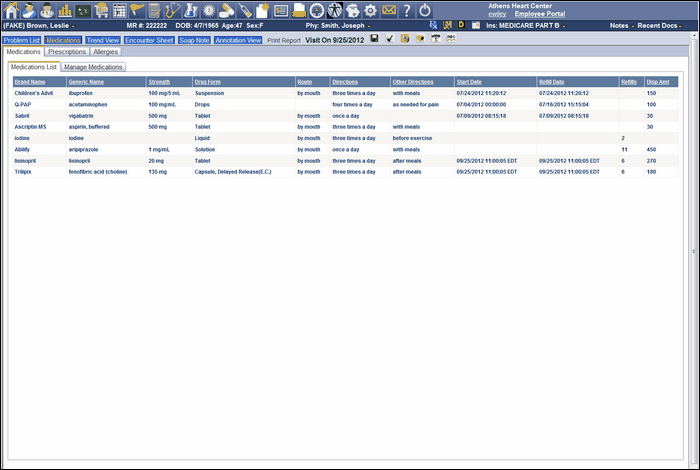This screenshot has height=470, width=700.
Task: Open the Notes dropdown
Action: [622, 25]
